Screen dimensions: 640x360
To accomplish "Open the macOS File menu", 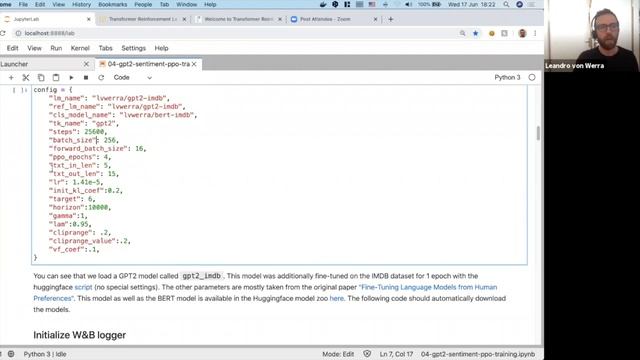I will click(23, 4).
